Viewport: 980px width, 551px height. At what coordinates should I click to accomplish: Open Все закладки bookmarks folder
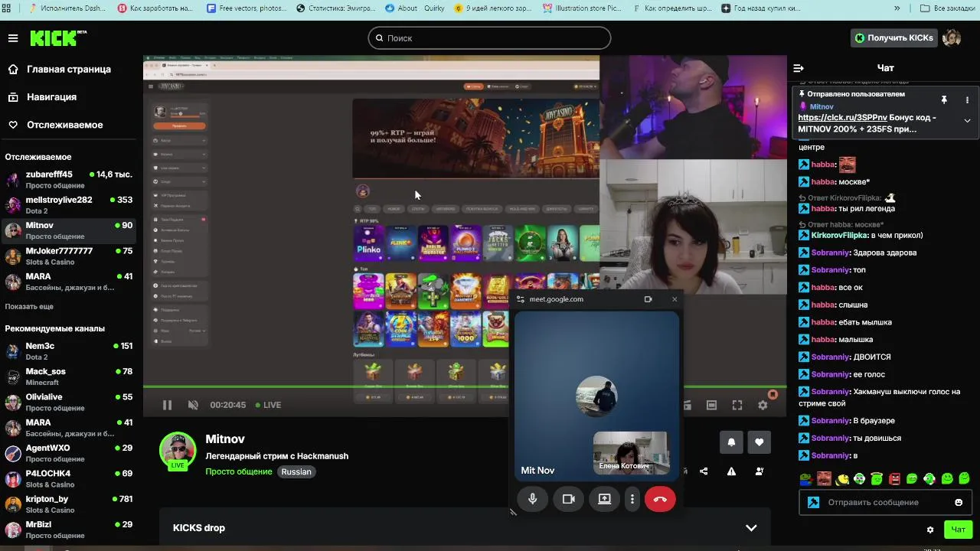[948, 8]
